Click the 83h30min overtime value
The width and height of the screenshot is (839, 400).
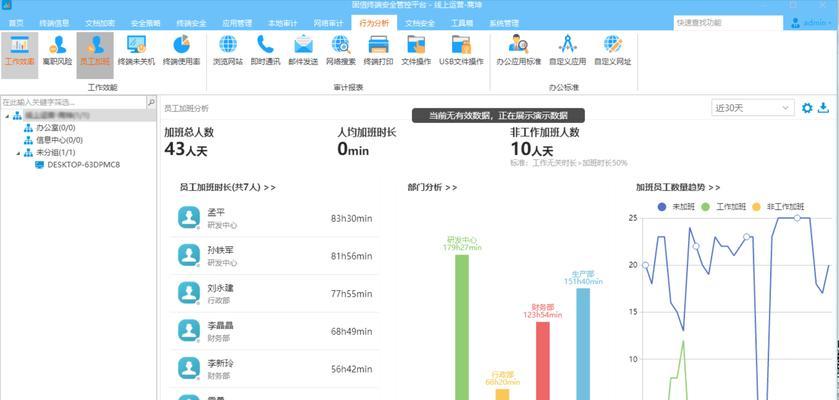pyautogui.click(x=351, y=218)
